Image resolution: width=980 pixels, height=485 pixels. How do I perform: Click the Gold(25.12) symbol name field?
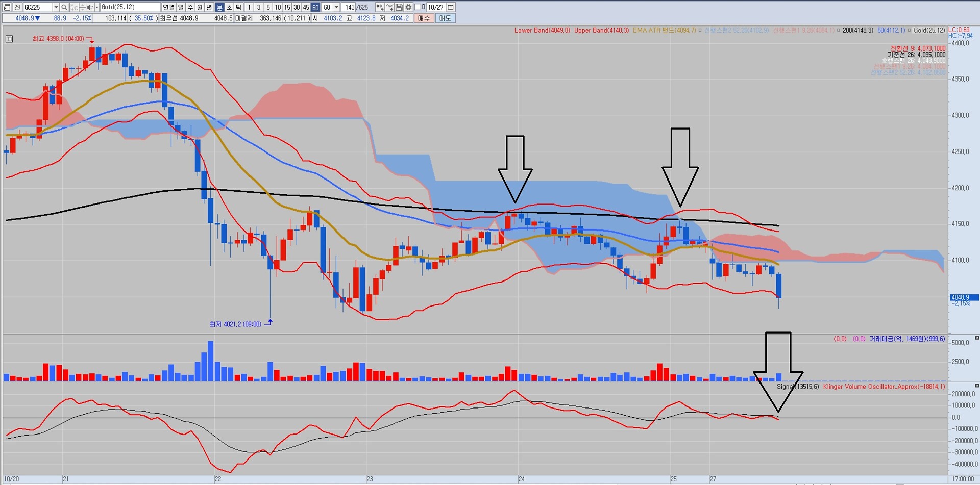click(x=130, y=7)
